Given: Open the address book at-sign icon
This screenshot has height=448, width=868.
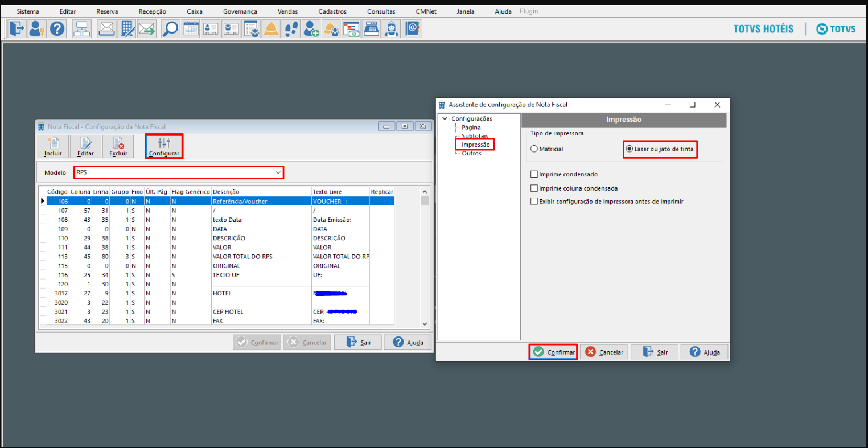Looking at the screenshot, I should pyautogui.click(x=412, y=28).
